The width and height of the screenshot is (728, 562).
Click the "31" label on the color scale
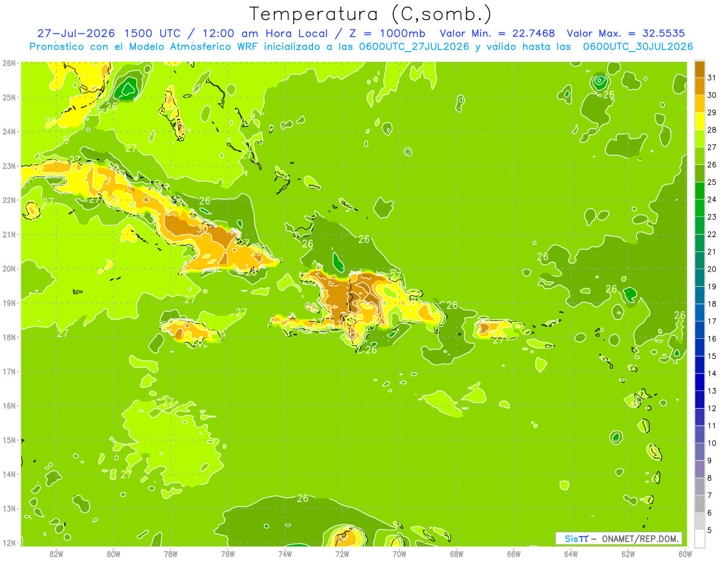[712, 78]
